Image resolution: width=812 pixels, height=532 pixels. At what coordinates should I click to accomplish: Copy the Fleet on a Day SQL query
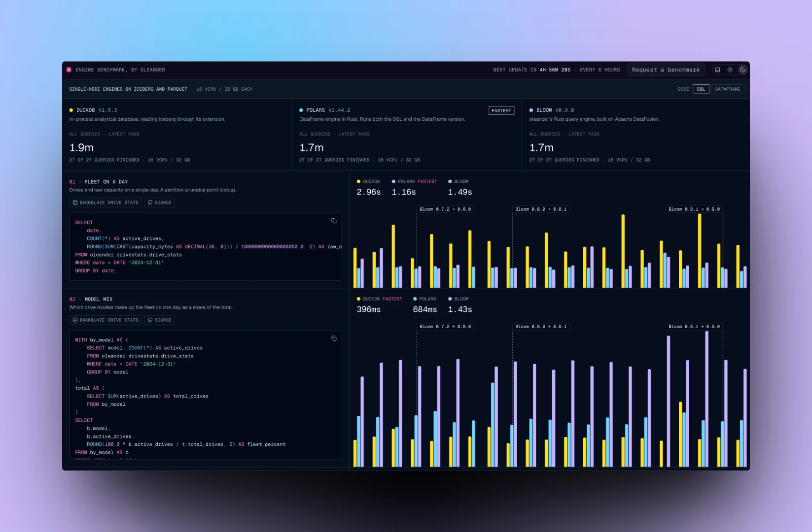coord(334,221)
